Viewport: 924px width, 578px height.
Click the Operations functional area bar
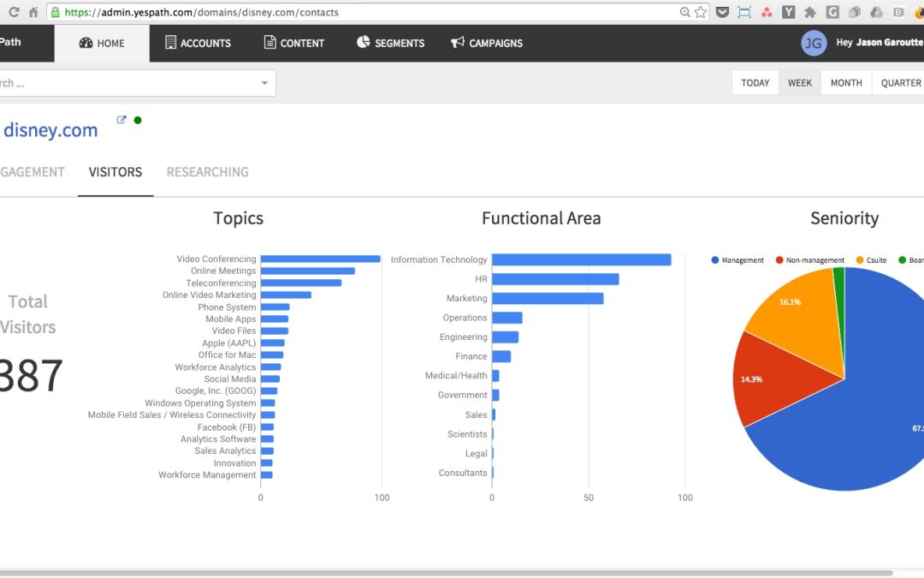coord(507,318)
